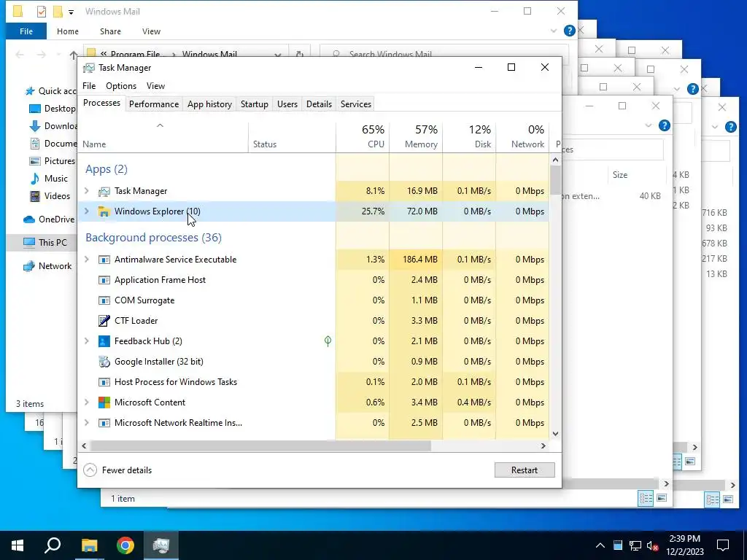Show hidden tray icons chevron
747x560 pixels.
(600, 545)
